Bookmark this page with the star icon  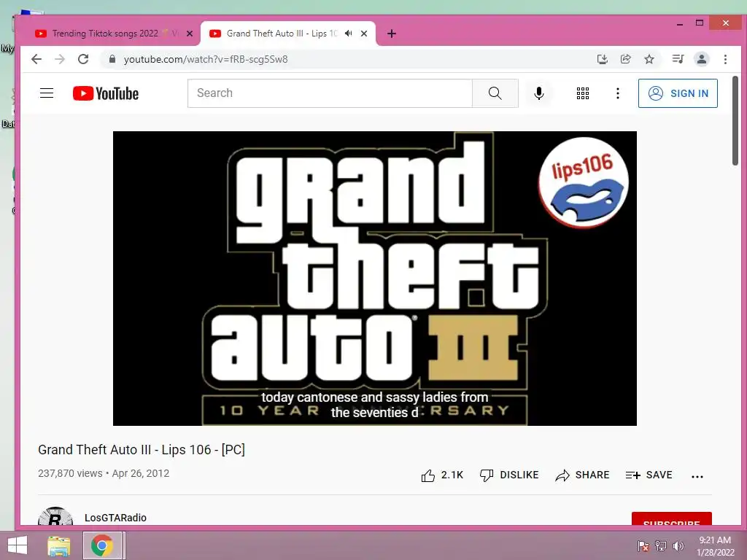(649, 59)
